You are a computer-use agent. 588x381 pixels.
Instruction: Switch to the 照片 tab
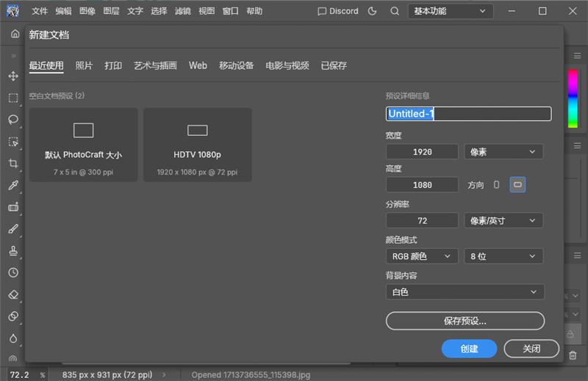pos(84,65)
